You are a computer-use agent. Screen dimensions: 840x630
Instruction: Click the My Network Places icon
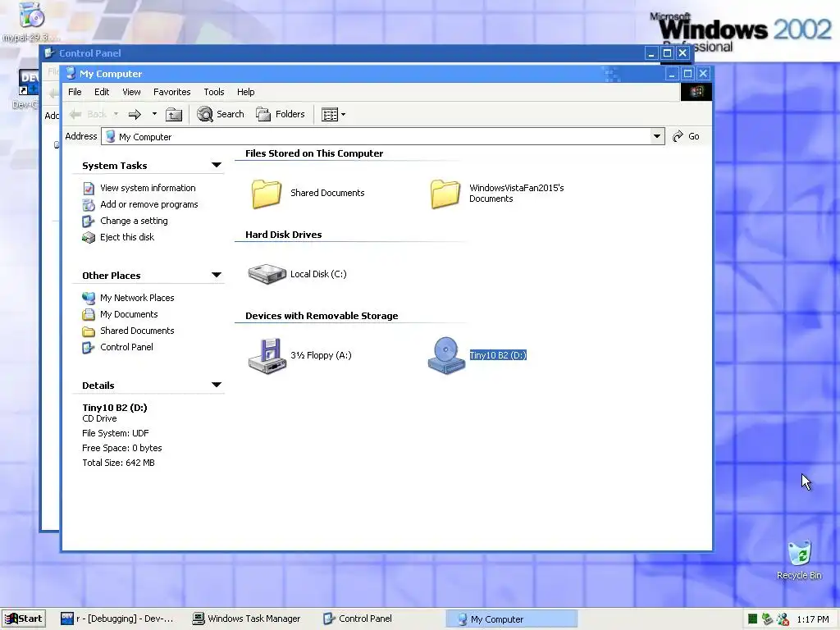point(89,298)
